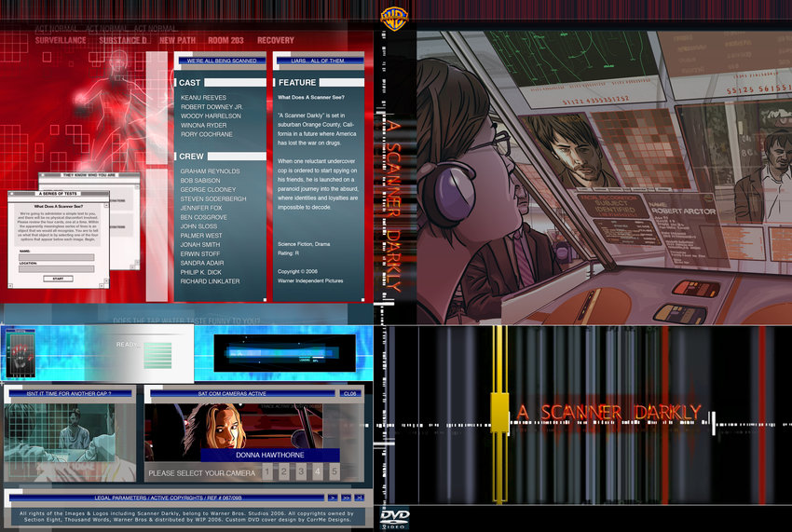Click the double arrow fast-forward button
The image size is (792, 532).
(346, 498)
